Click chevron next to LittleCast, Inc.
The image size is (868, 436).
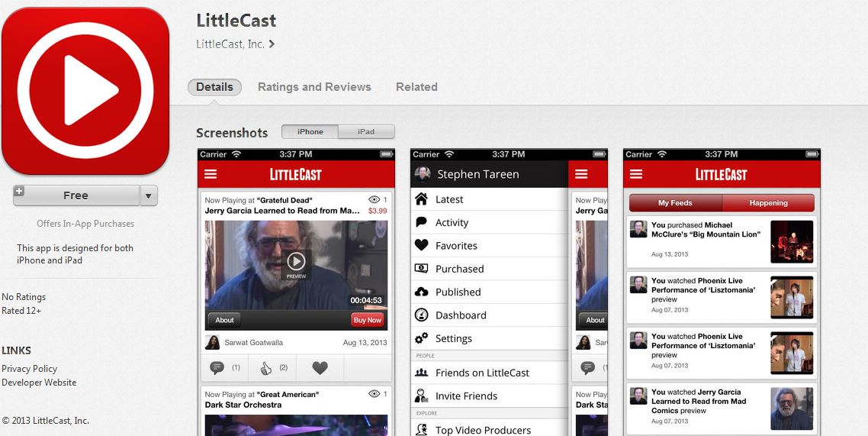(272, 44)
